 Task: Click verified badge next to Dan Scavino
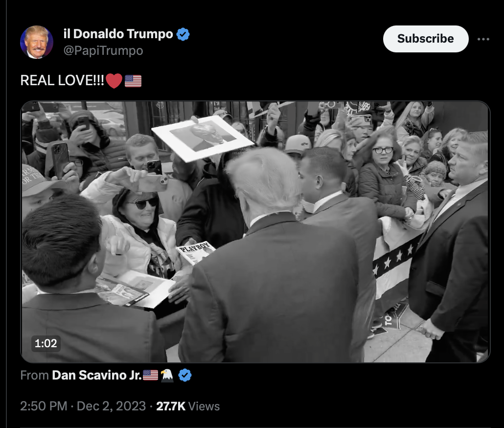click(x=185, y=375)
